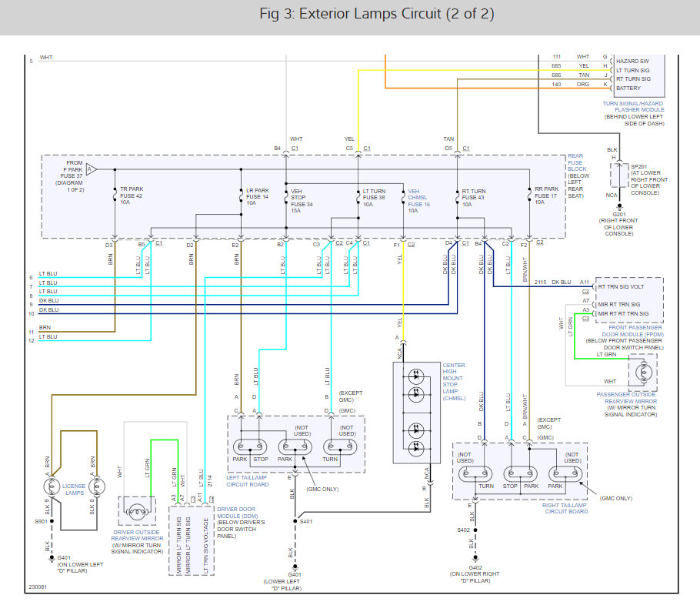This screenshot has height=605, width=700.
Task: Click the 'LT TURN FUSE 38' label
Action: [374, 198]
